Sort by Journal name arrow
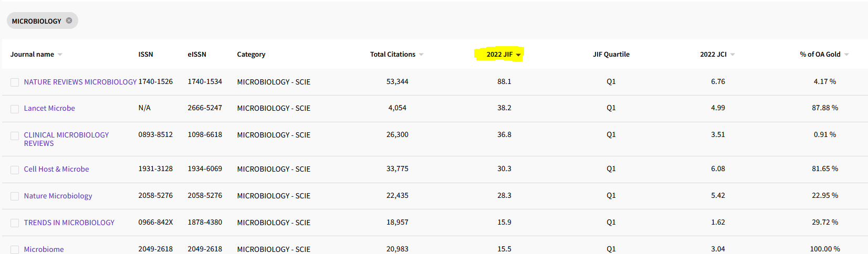This screenshot has height=254, width=868. (x=60, y=55)
